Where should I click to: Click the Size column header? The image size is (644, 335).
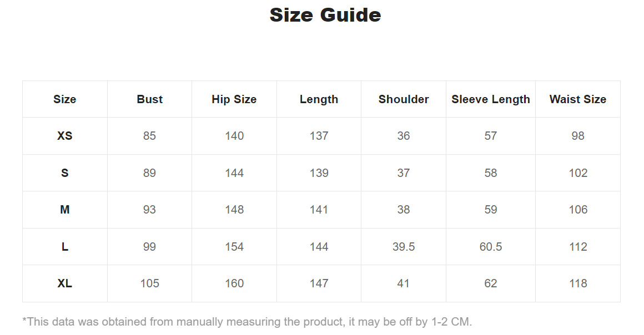[65, 99]
